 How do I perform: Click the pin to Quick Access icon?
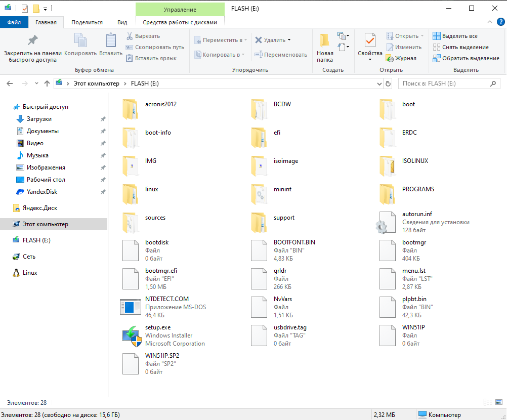pyautogui.click(x=32, y=41)
